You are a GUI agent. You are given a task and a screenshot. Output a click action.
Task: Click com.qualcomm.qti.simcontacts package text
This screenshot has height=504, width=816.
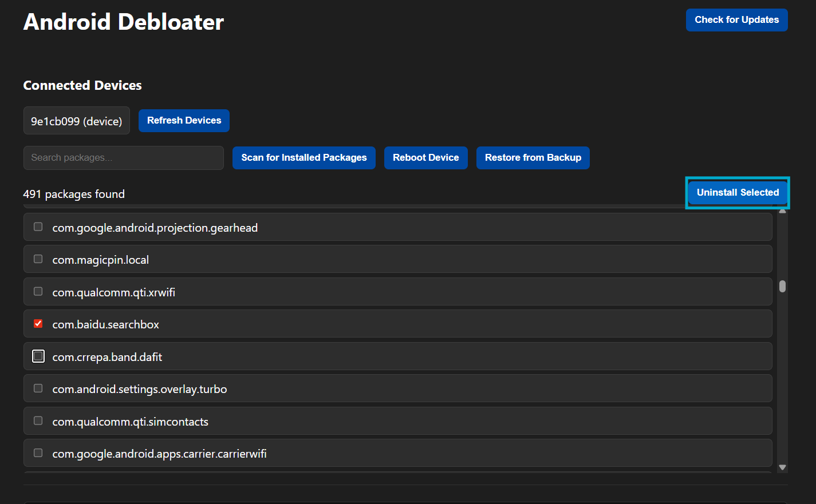click(131, 422)
